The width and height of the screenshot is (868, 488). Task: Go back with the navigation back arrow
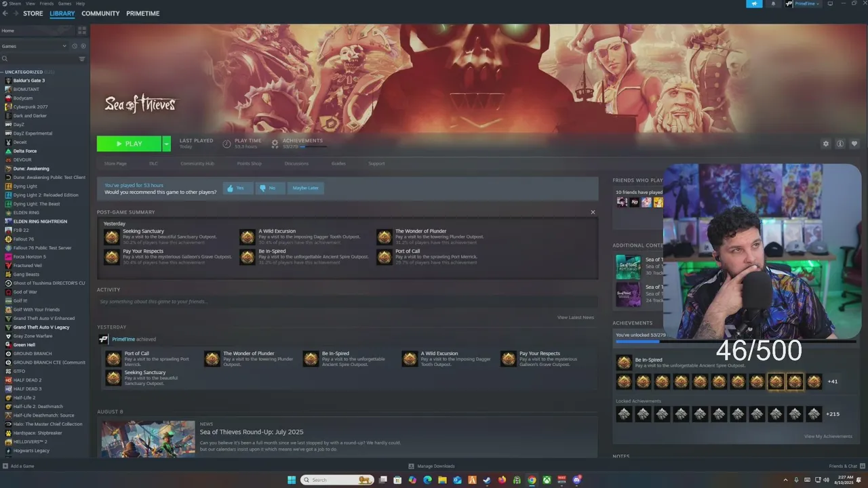click(x=7, y=14)
